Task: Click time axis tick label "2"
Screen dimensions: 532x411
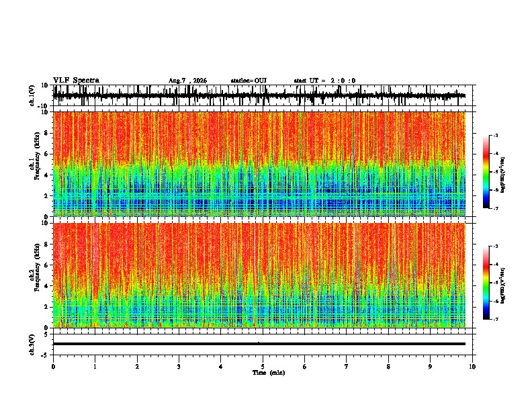Action: coord(137,367)
